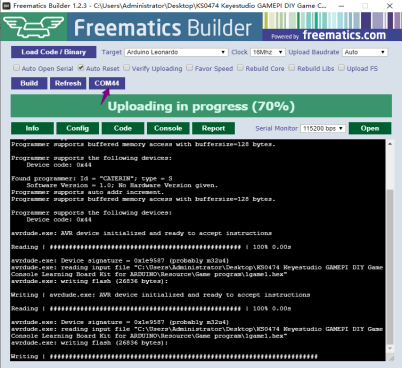Switch to the Info tab
The height and width of the screenshot is (369, 402).
click(x=32, y=128)
